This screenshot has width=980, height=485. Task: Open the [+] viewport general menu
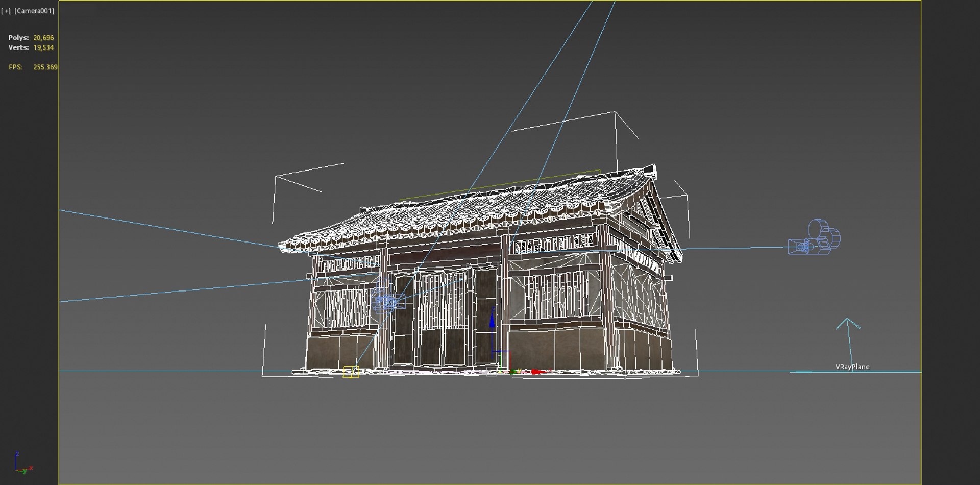point(6,11)
